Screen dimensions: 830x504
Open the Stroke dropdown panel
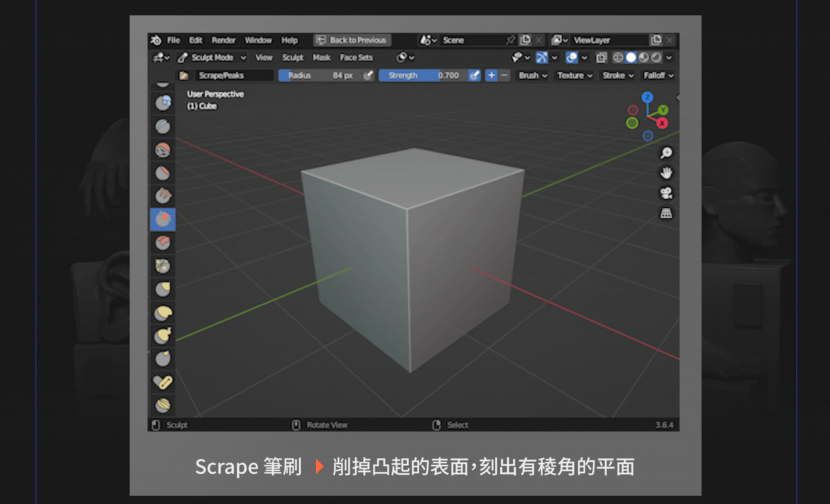(x=618, y=75)
